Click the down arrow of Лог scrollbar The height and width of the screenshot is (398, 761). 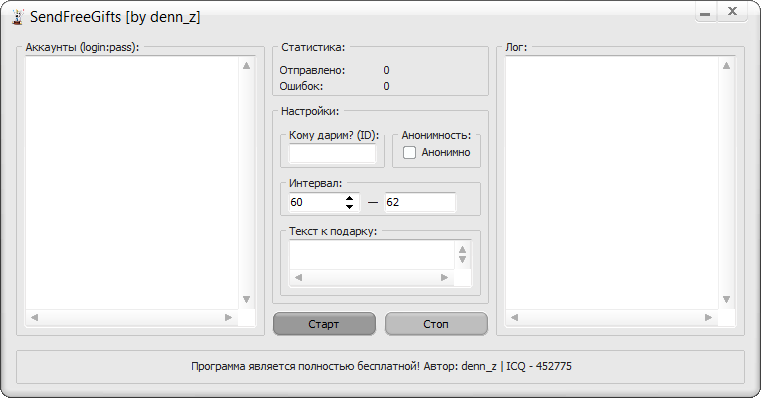pyautogui.click(x=727, y=299)
